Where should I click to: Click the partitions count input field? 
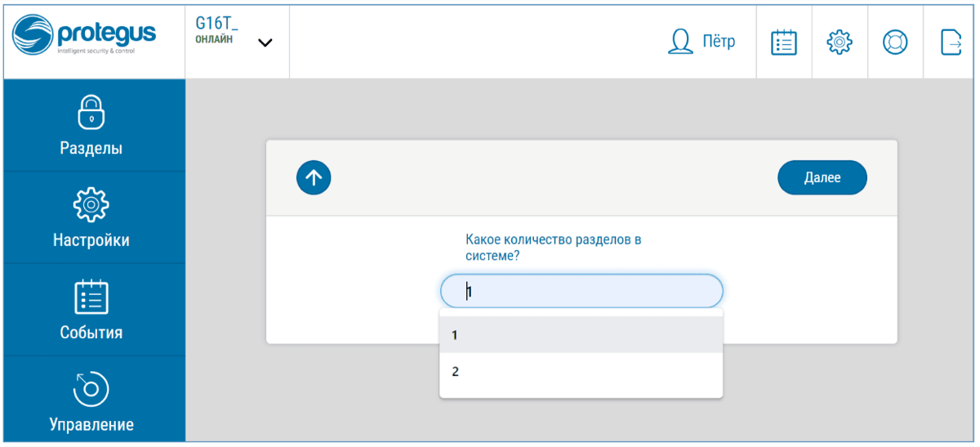coord(581,291)
